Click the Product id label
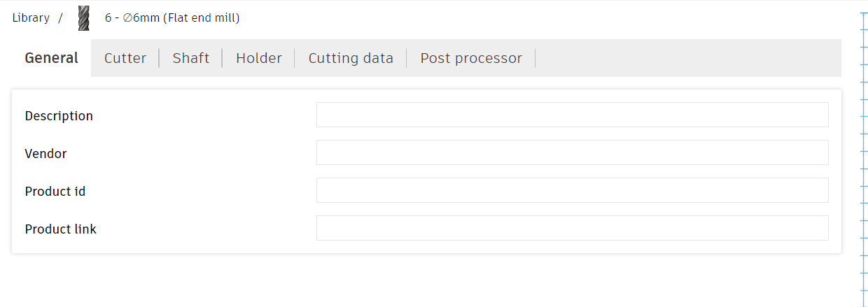 pos(55,192)
